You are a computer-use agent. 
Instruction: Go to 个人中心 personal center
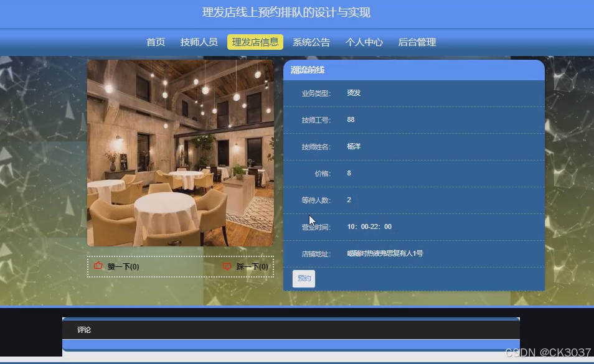[364, 42]
